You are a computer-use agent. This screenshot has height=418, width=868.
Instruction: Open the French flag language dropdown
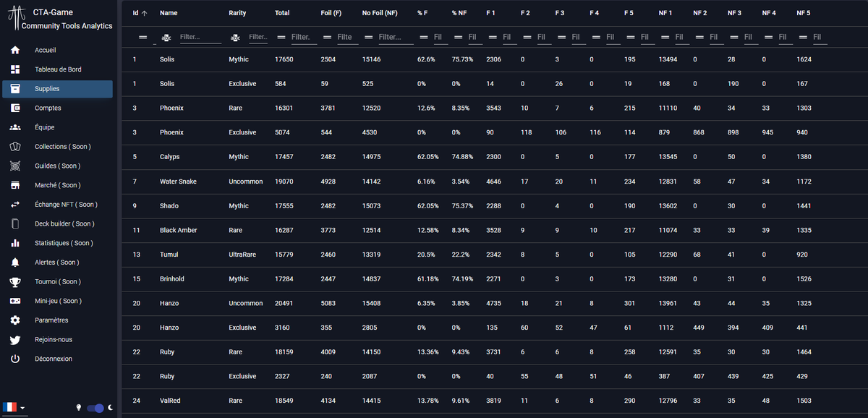(x=14, y=408)
